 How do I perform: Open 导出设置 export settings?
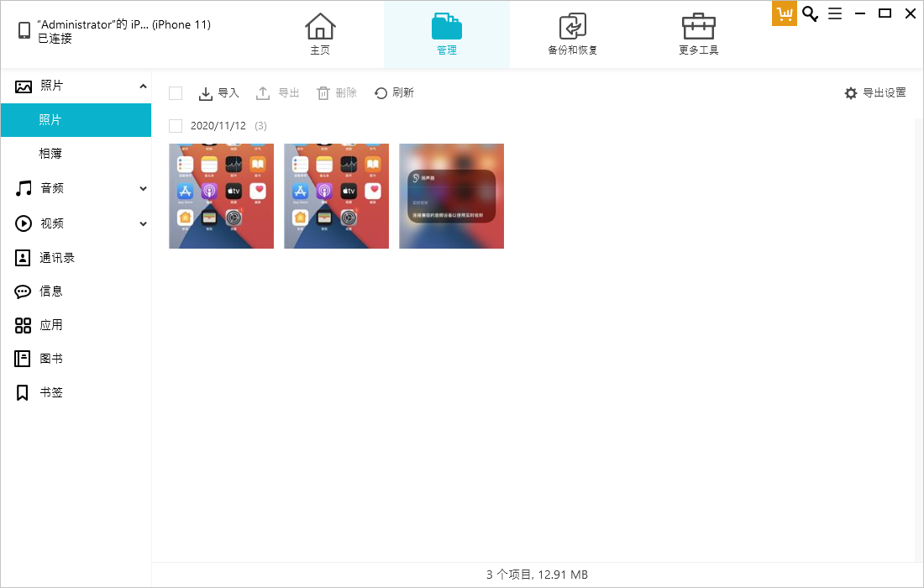pos(875,93)
